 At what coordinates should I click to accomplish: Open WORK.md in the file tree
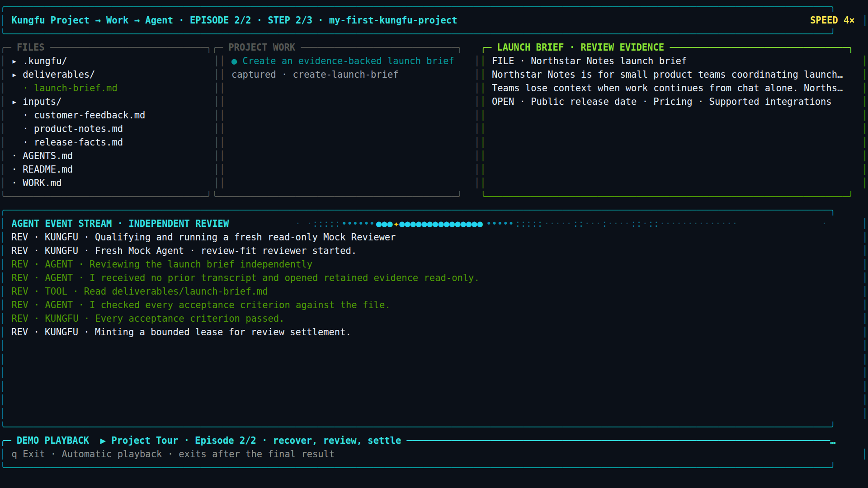(42, 183)
